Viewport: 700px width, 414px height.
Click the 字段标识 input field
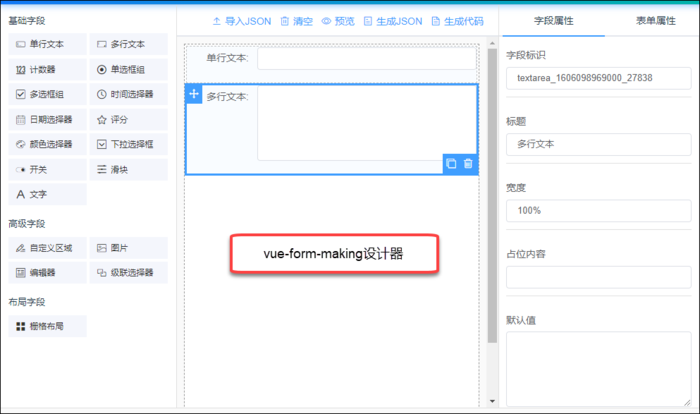pos(599,78)
